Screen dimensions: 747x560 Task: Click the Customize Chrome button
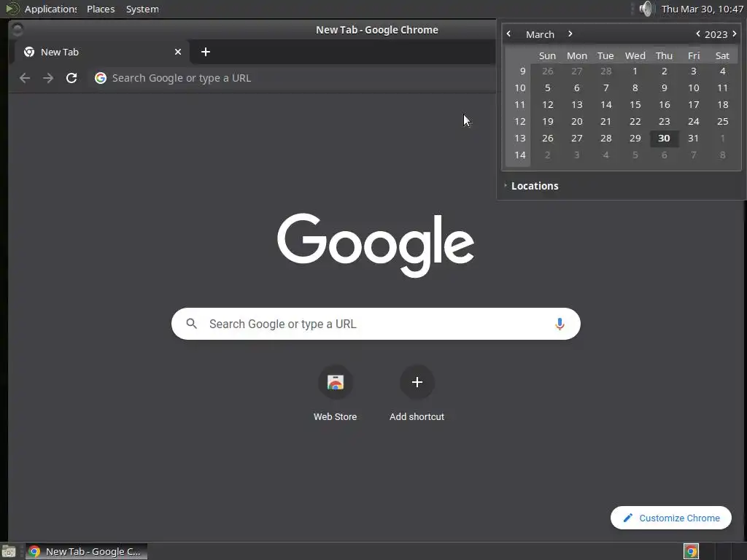tap(671, 518)
